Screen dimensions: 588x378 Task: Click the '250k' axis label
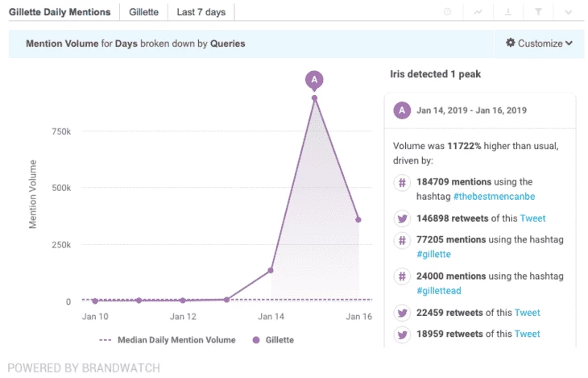61,245
